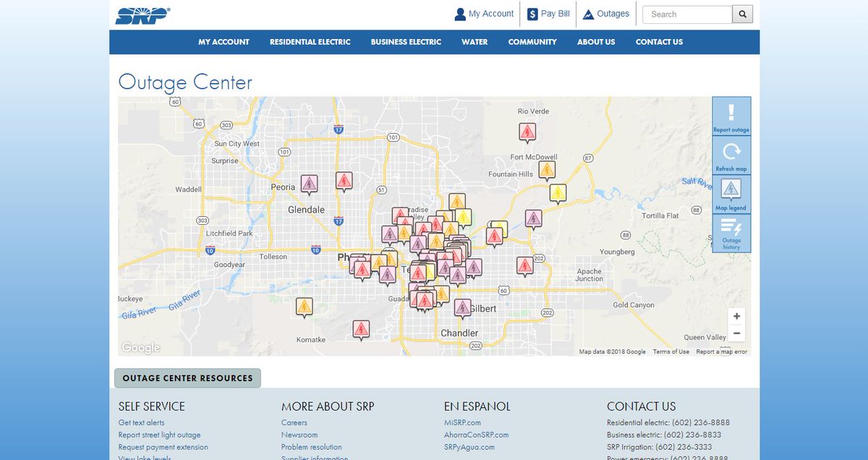The height and width of the screenshot is (460, 868).
Task: Open the BUSINESS ELECTRIC nav menu
Action: pos(406,42)
